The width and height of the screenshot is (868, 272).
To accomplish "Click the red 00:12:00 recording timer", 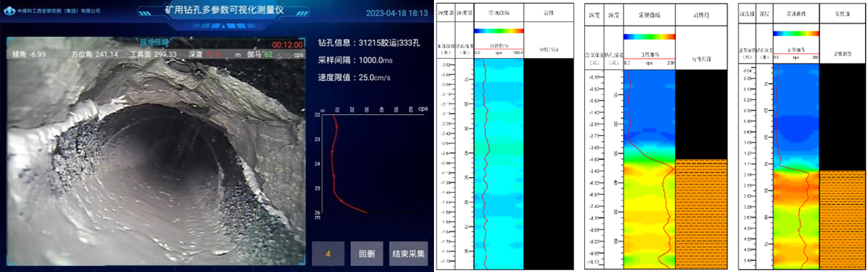I will 288,44.
